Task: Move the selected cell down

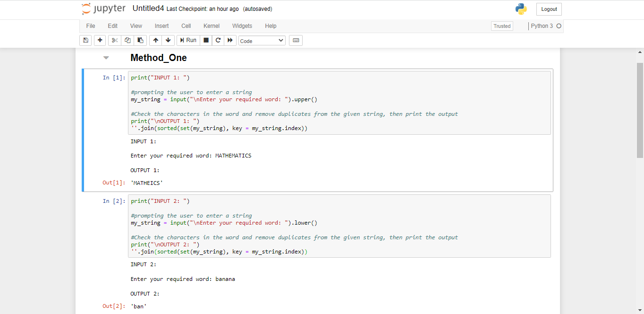Action: 168,41
